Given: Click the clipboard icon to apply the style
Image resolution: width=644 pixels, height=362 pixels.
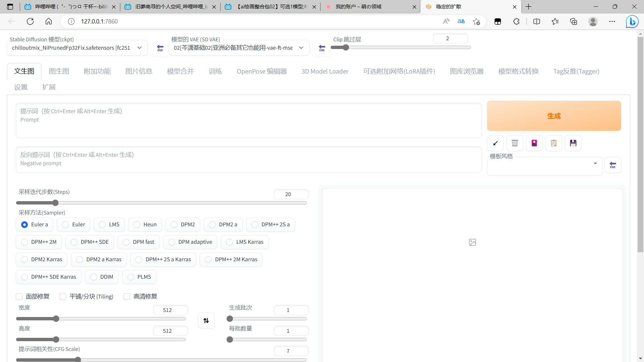Looking at the screenshot, I should click(x=553, y=143).
